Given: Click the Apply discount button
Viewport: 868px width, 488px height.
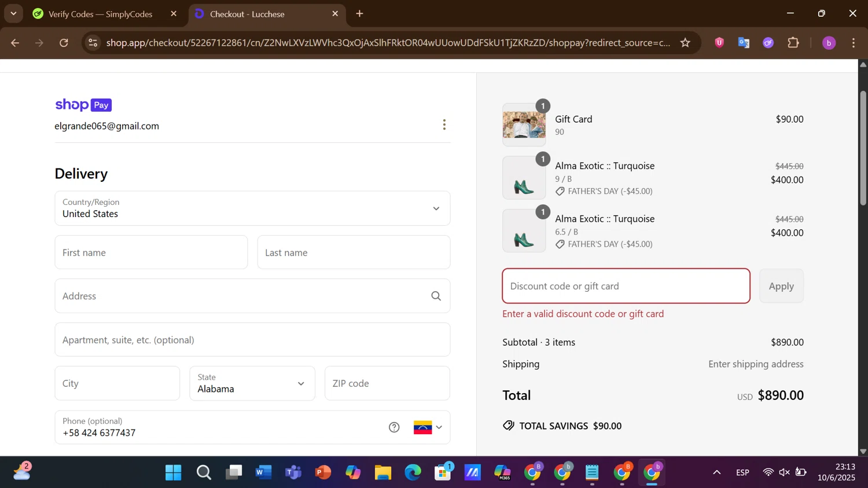Looking at the screenshot, I should point(781,286).
